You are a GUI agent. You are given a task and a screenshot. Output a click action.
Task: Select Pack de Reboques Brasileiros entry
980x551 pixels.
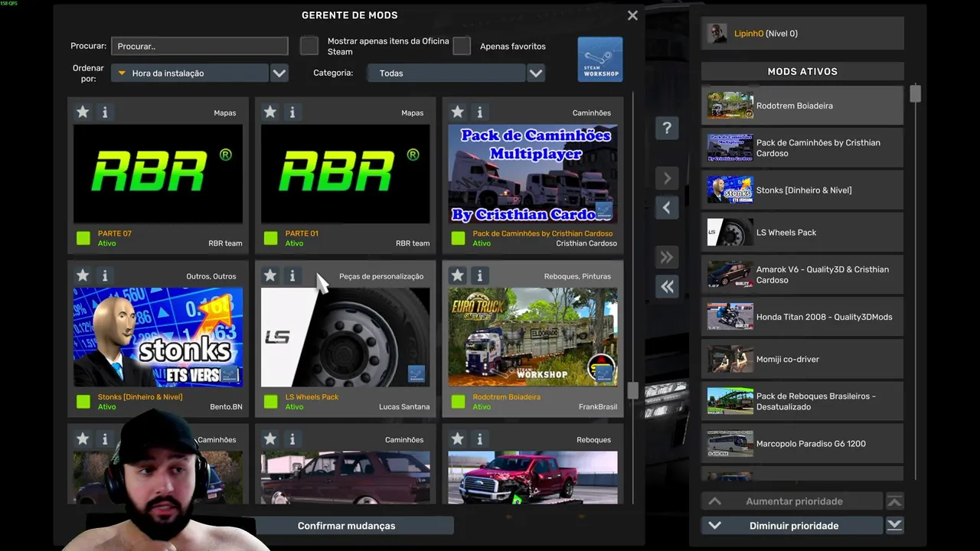point(802,401)
